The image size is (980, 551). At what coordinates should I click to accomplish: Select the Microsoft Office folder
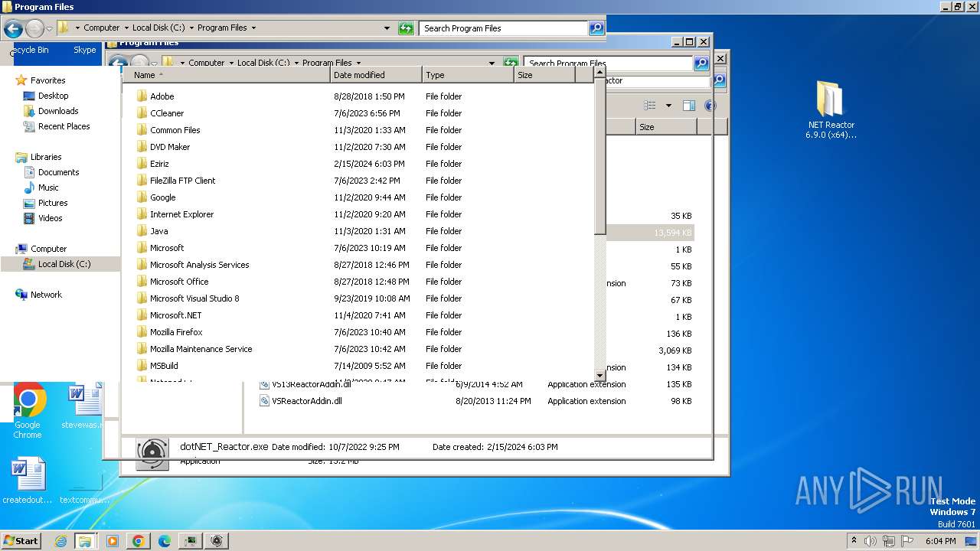[x=179, y=282]
